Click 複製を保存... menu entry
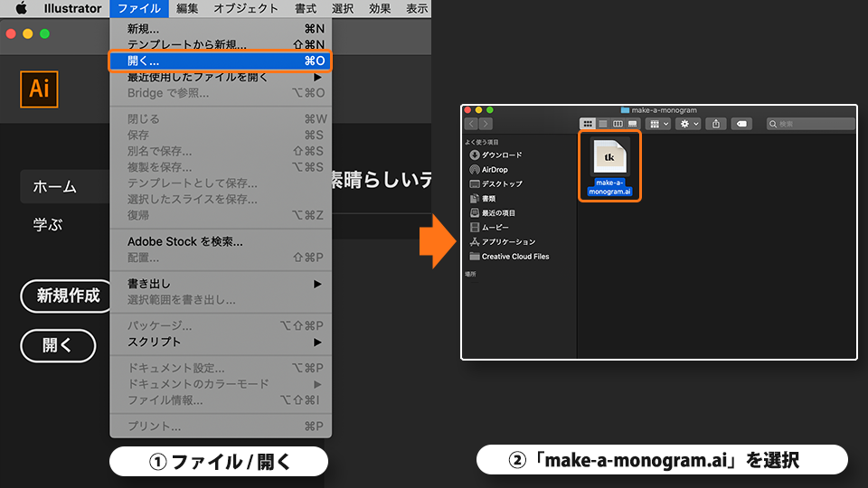The height and width of the screenshot is (488, 868). click(x=221, y=167)
